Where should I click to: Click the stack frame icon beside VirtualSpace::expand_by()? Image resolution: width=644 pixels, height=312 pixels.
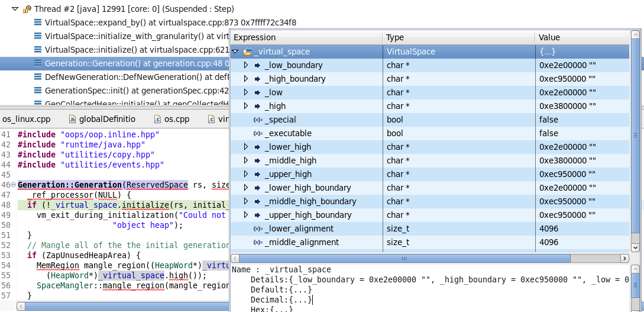38,22
